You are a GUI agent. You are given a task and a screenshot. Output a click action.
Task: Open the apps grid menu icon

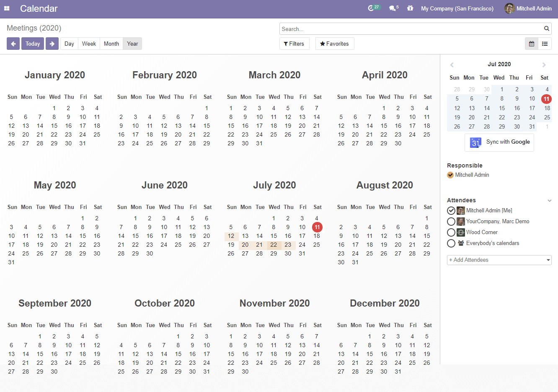click(x=7, y=8)
